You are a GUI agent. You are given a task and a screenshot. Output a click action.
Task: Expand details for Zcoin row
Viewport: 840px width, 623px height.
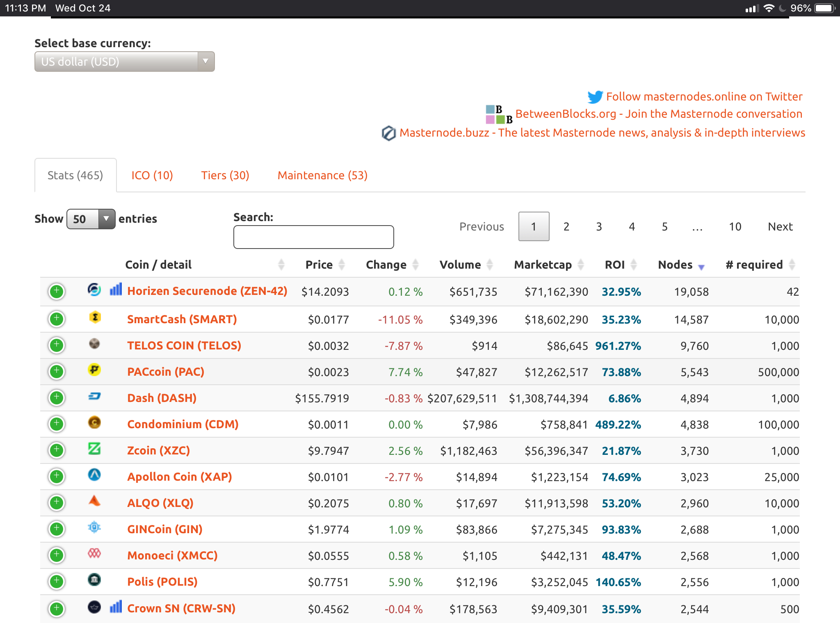[57, 450]
